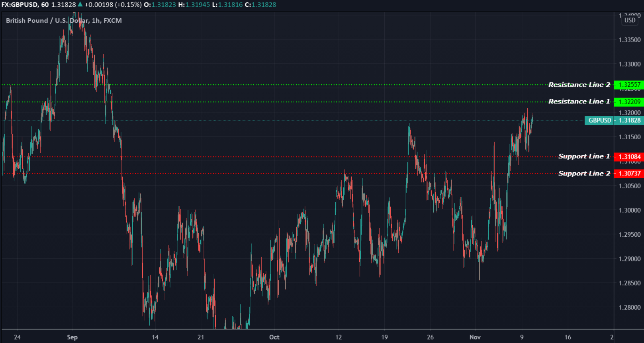This screenshot has height=343, width=644.
Task: Click the close value C:1.31828
Action: (260, 5)
